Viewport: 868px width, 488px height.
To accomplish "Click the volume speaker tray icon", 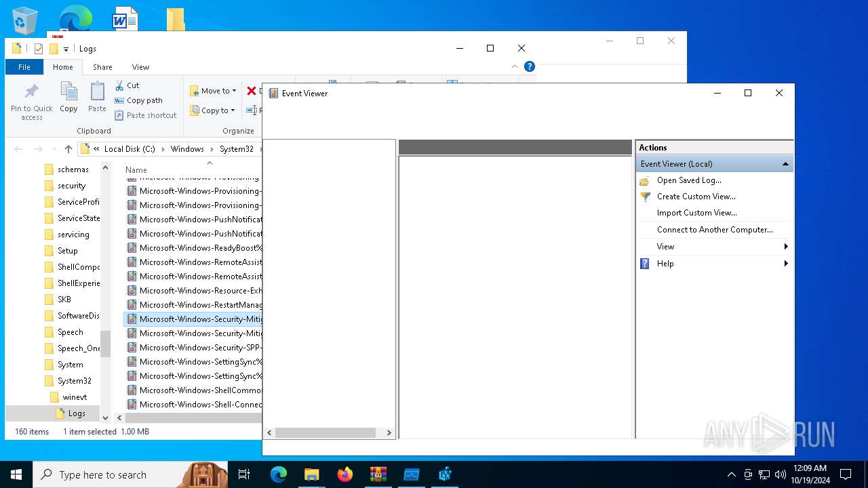I will click(x=781, y=474).
